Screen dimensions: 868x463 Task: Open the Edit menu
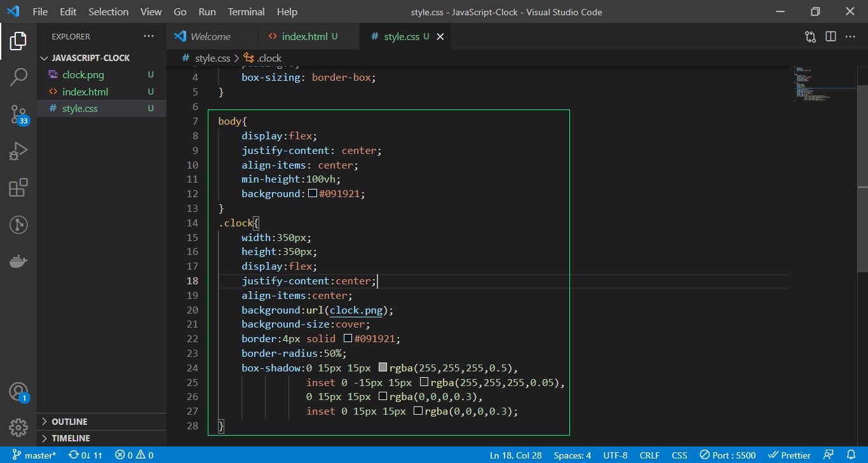68,11
